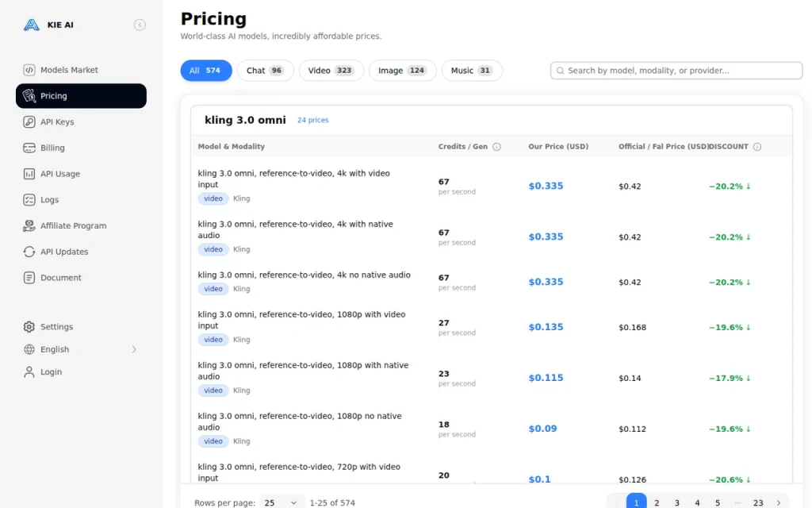
Task: Click the Models Market icon
Action: pos(29,70)
